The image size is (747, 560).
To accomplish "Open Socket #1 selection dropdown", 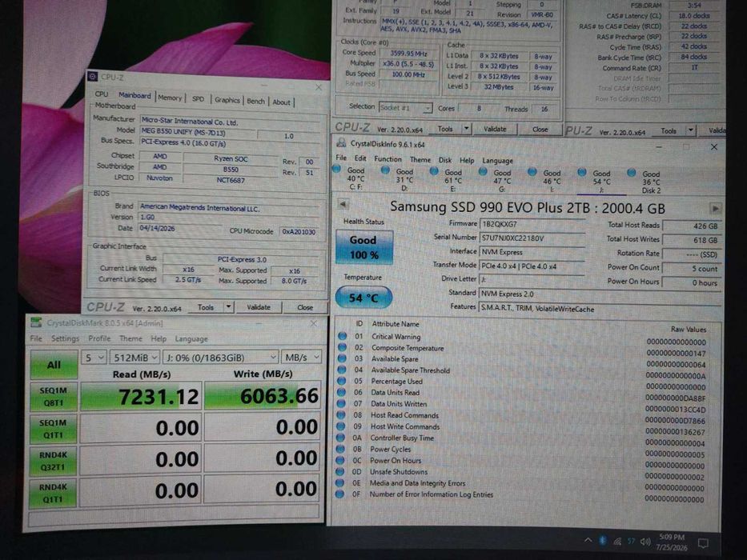I will (x=405, y=108).
